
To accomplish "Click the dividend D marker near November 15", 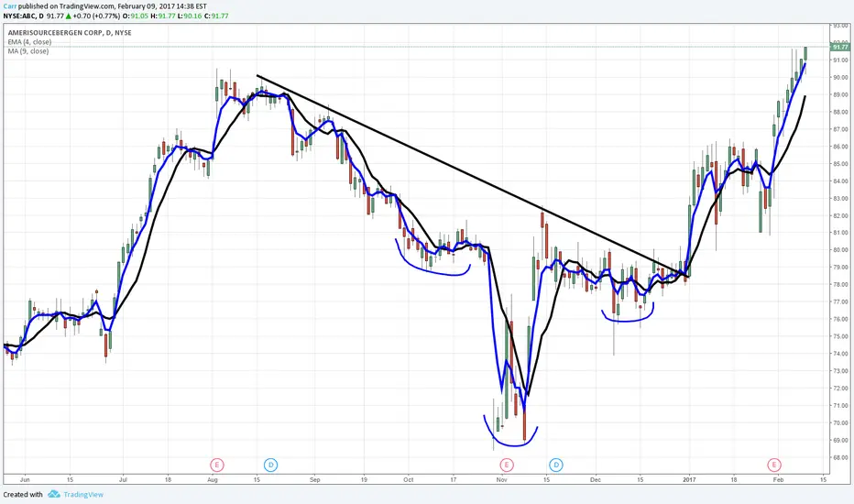I will (555, 465).
